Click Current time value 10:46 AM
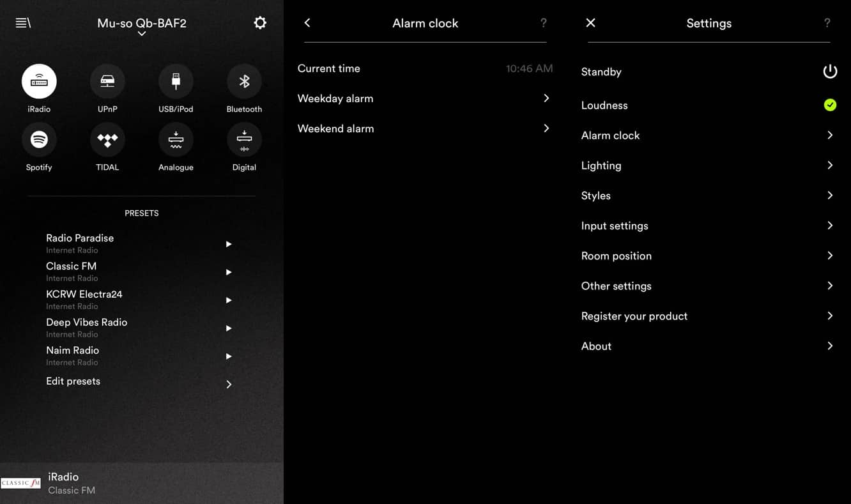 tap(530, 68)
